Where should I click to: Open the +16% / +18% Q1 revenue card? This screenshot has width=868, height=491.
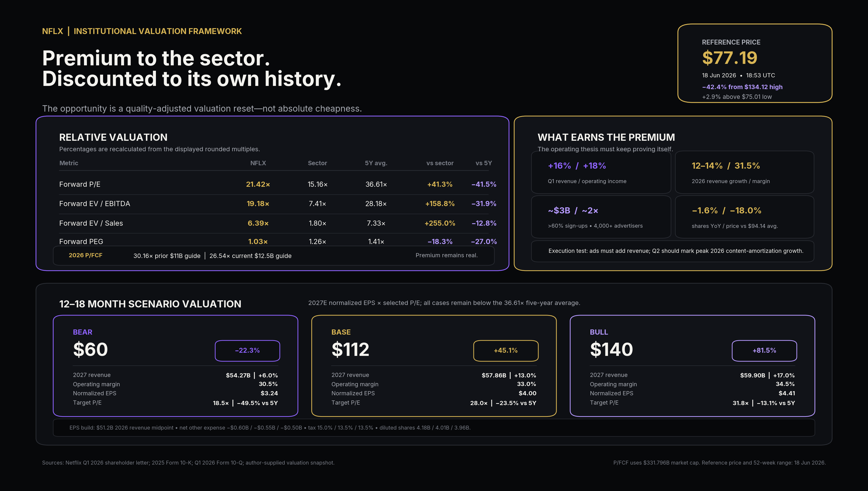[x=601, y=172]
